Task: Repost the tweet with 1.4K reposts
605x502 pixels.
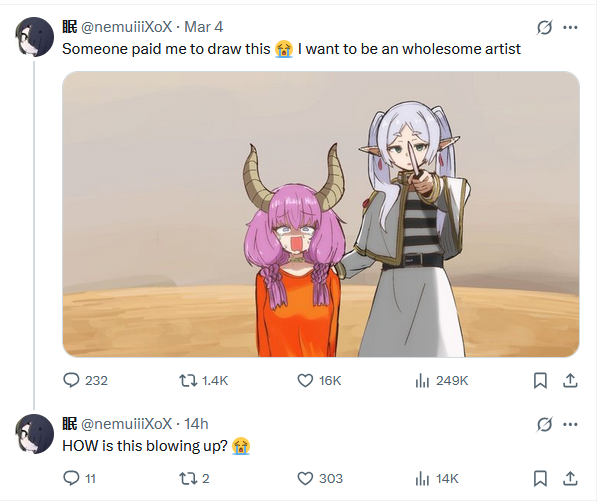Action: pos(188,381)
